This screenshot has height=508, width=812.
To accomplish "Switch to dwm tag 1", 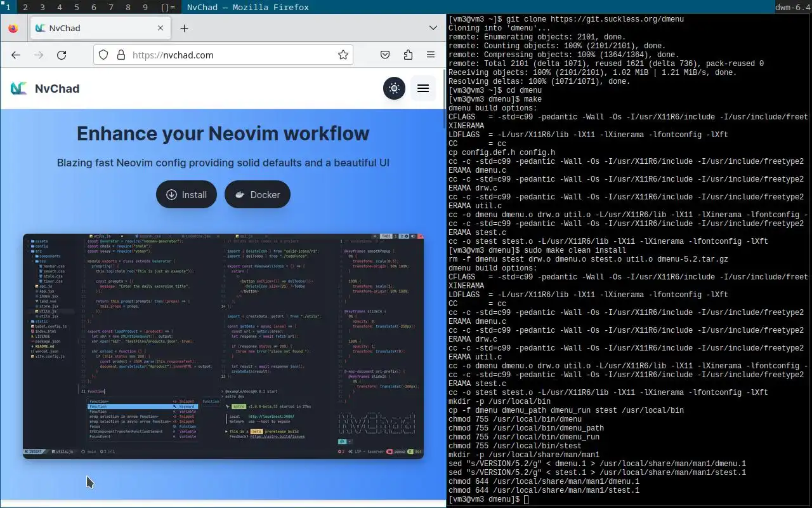I will [8, 7].
